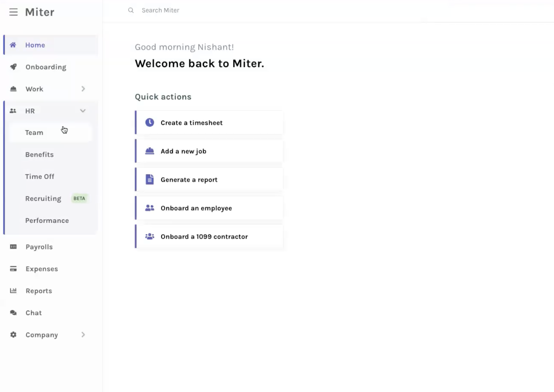Click the BETA badge next to Recruiting
The image size is (554, 392).
click(79, 198)
